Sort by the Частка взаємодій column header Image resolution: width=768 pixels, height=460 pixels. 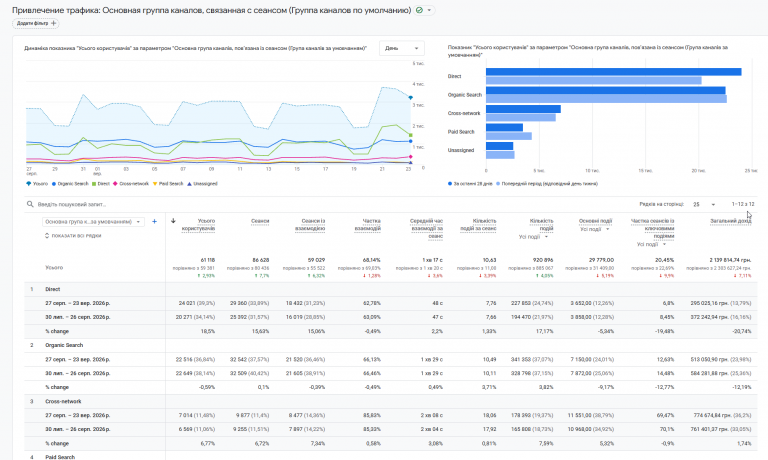pos(367,225)
